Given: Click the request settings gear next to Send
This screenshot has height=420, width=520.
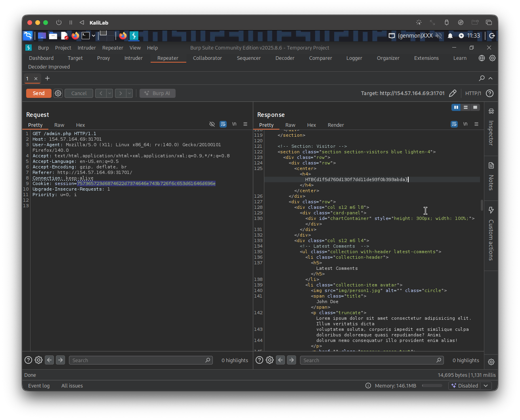Looking at the screenshot, I should [x=58, y=94].
